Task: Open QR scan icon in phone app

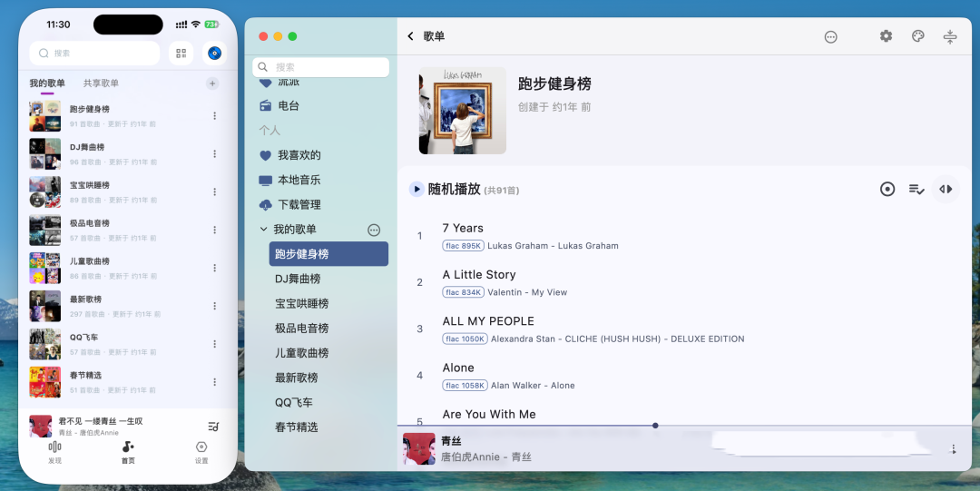Action: tap(181, 54)
